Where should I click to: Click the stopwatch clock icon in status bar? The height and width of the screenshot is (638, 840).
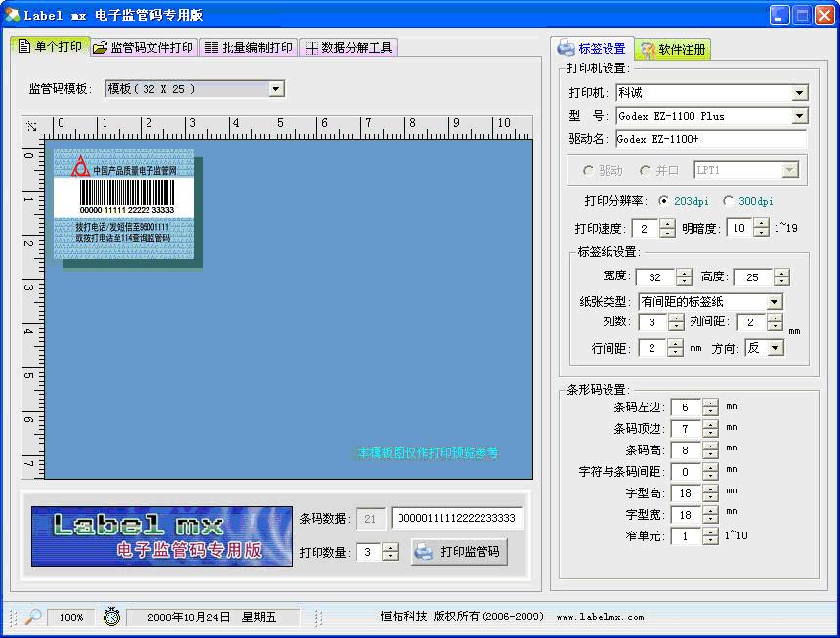111,617
